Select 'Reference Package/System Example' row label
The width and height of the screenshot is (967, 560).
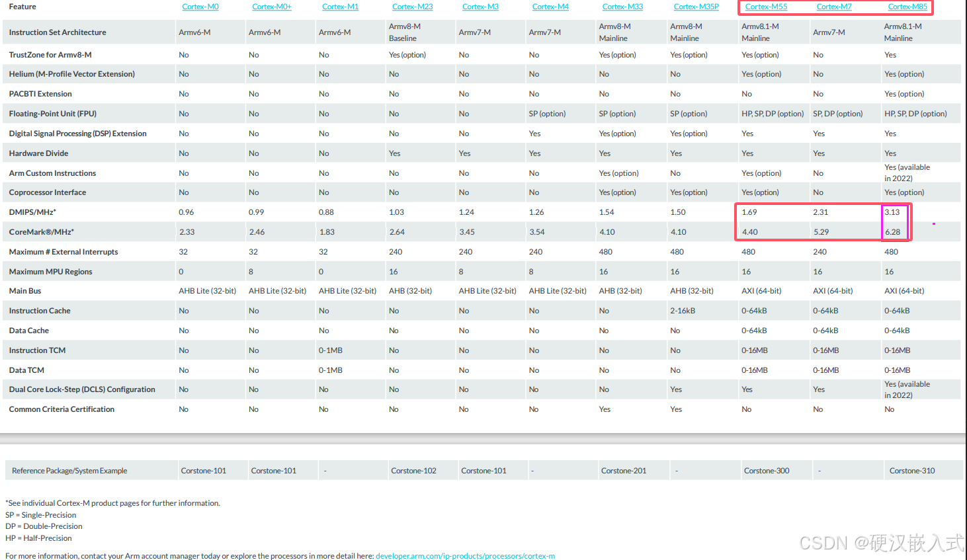click(69, 471)
